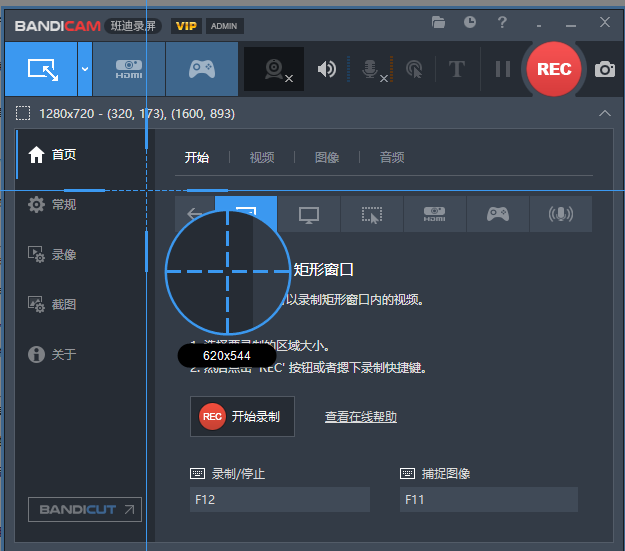This screenshot has width=625, height=551.
Task: Open the 录像 section in sidebar
Action: [64, 255]
